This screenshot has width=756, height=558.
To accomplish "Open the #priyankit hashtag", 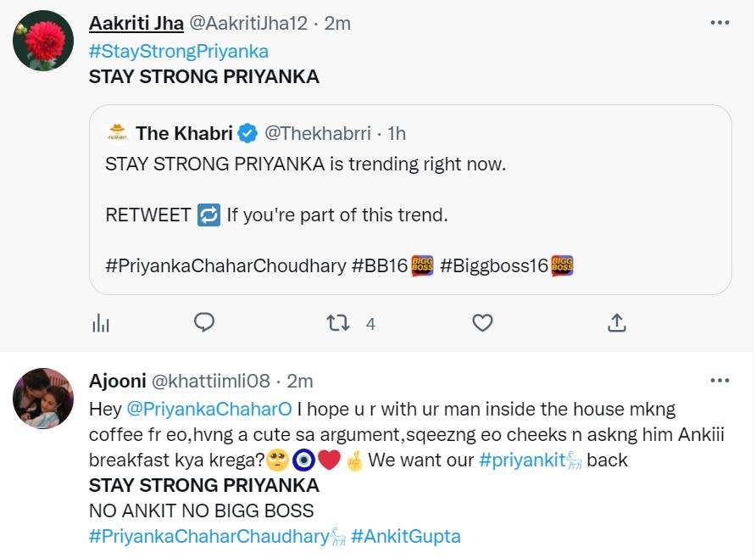I will (x=521, y=460).
